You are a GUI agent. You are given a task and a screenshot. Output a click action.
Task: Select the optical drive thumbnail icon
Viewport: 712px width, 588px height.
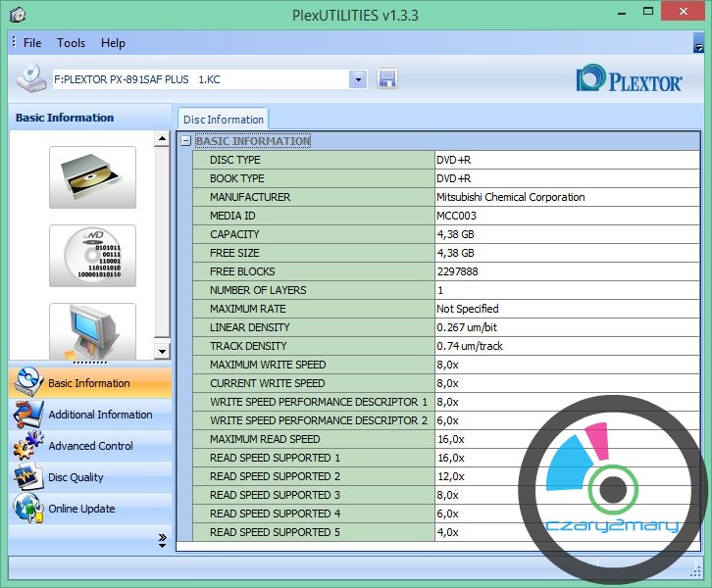(x=92, y=177)
